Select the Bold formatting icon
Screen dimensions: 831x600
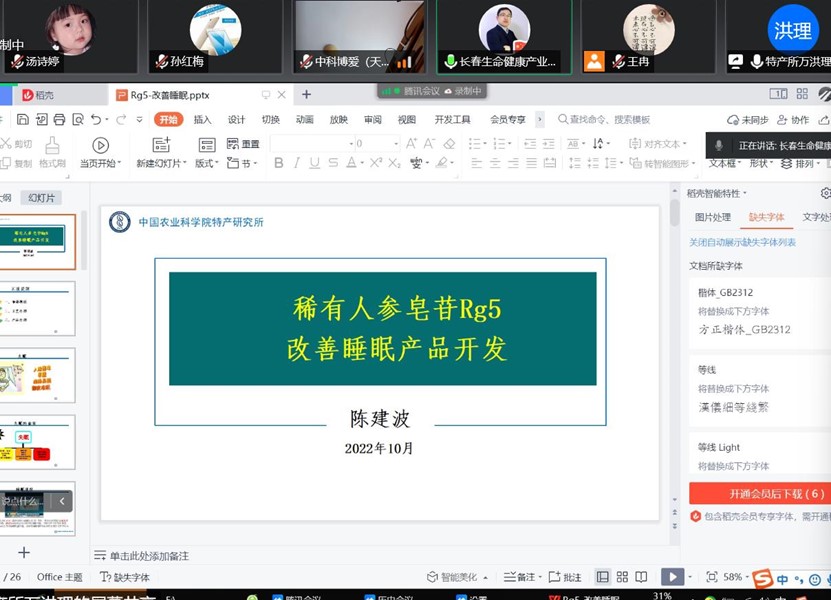tap(278, 163)
